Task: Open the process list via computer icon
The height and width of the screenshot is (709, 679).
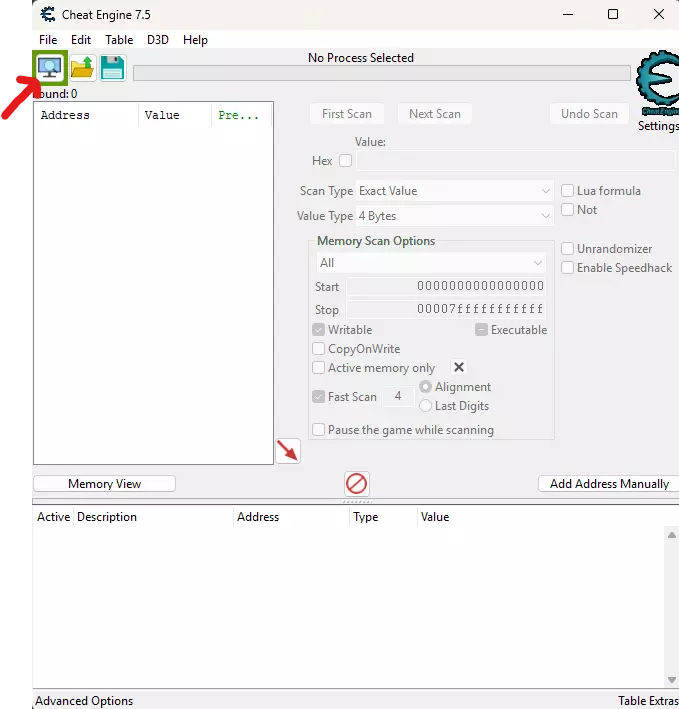Action: coord(50,68)
